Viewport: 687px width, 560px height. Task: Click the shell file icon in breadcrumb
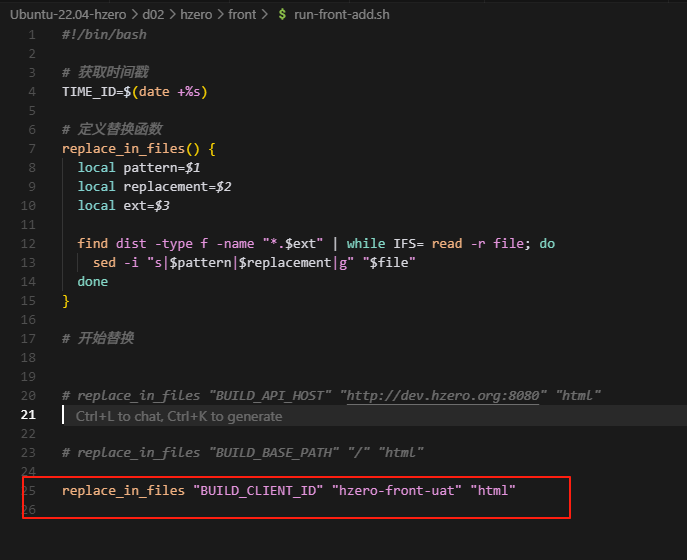282,14
